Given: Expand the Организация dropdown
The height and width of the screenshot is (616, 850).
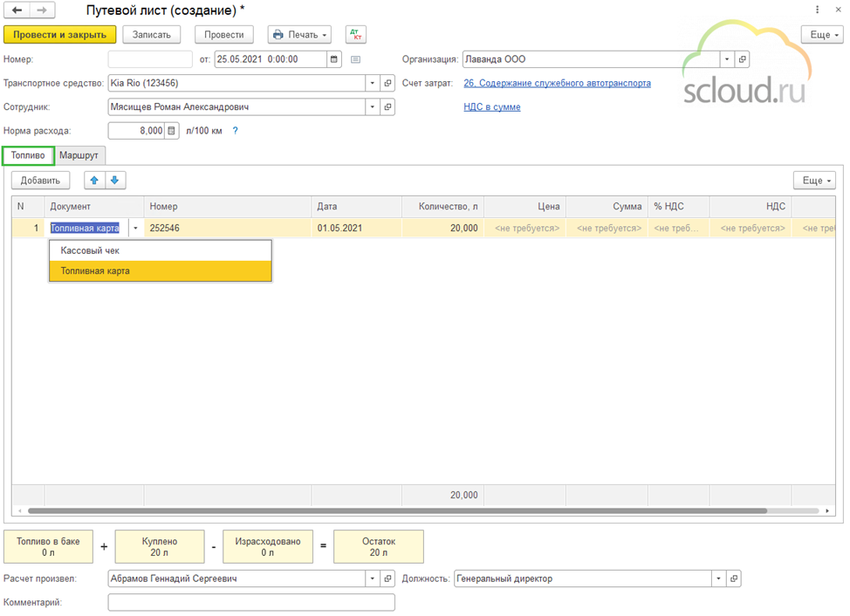Looking at the screenshot, I should click(727, 59).
